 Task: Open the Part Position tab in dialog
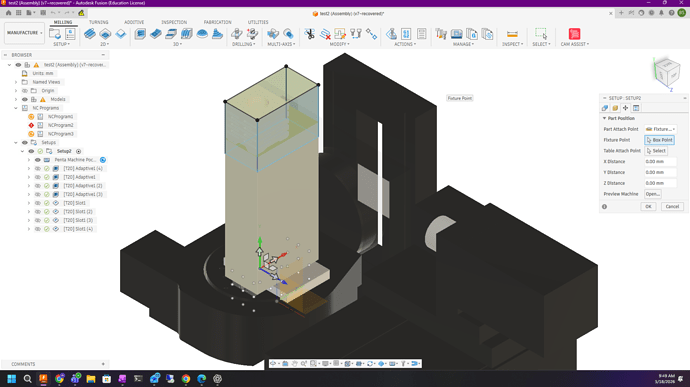[625, 108]
